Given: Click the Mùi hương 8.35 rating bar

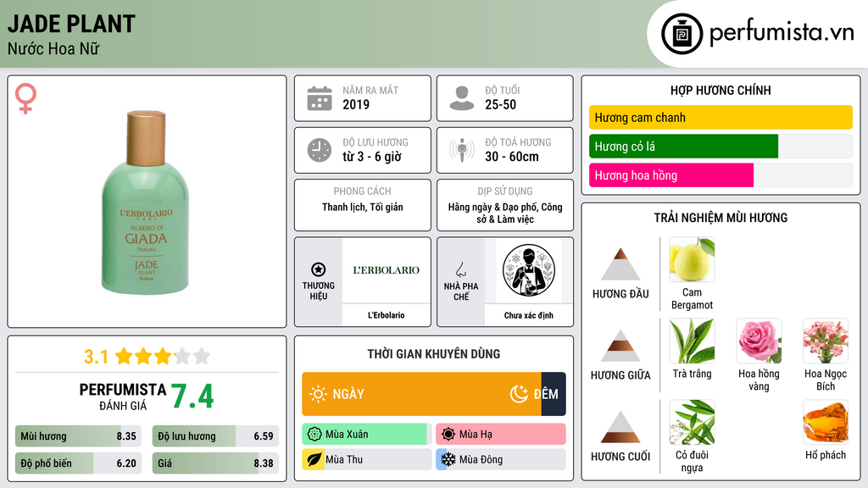Looking at the screenshot, I should 78,436.
